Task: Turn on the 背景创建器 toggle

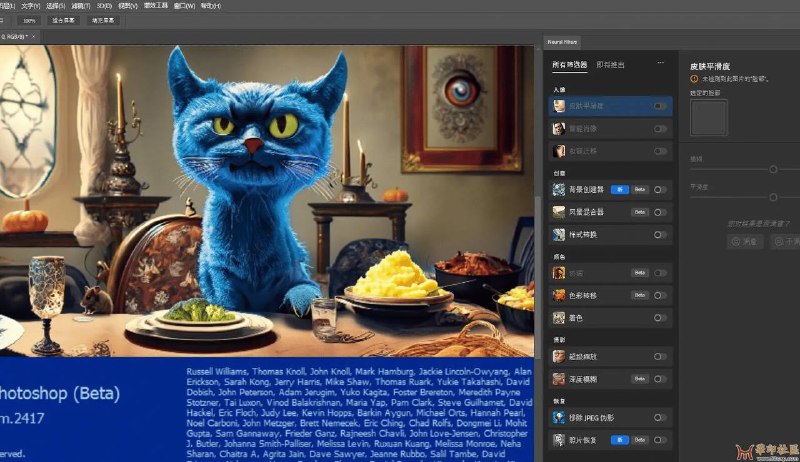Action: click(x=660, y=190)
